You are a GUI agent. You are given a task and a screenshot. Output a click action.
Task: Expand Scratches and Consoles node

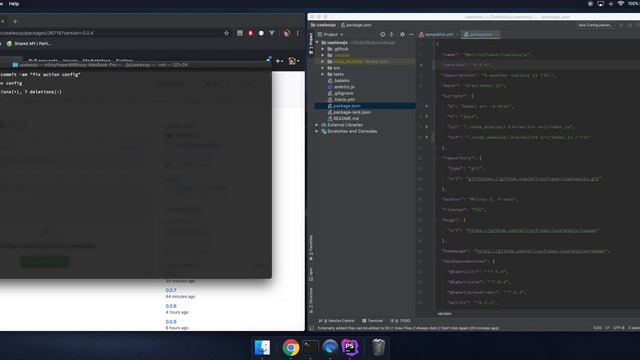coord(317,131)
